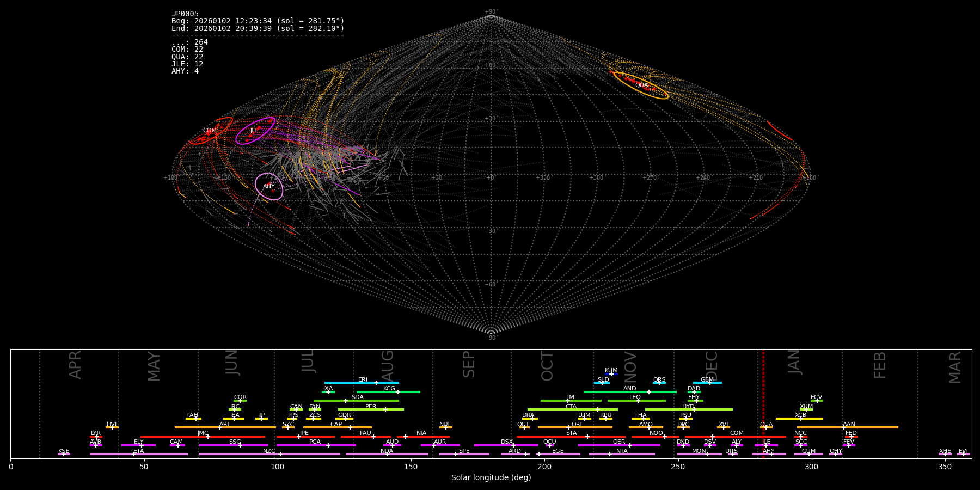Click the LEO shower bar label
980x490 pixels.
635,397
